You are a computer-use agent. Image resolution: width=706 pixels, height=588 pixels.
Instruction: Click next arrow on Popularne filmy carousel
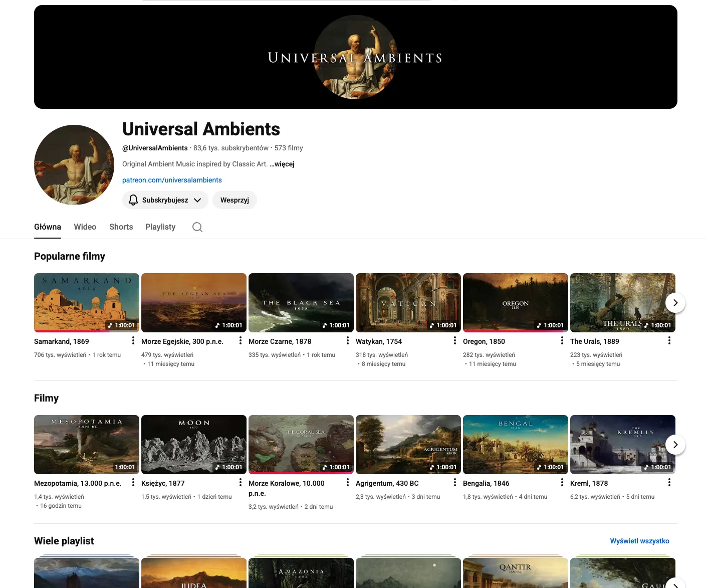tap(675, 303)
